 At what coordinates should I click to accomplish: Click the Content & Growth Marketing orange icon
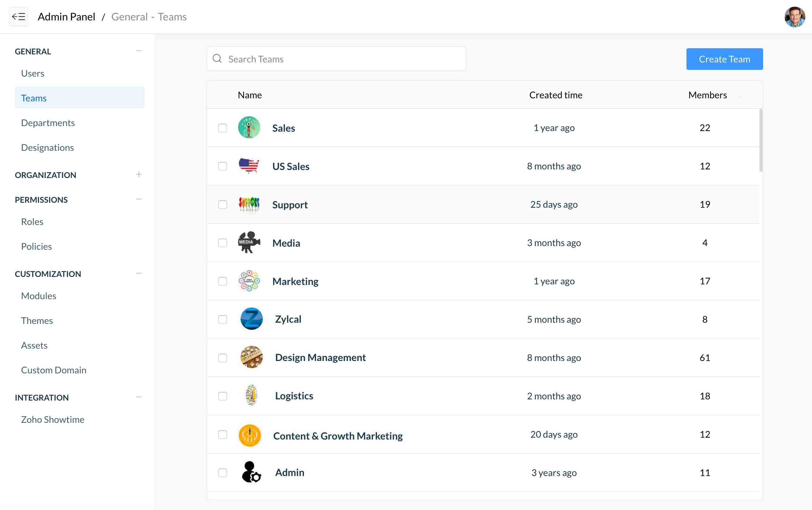(x=250, y=435)
